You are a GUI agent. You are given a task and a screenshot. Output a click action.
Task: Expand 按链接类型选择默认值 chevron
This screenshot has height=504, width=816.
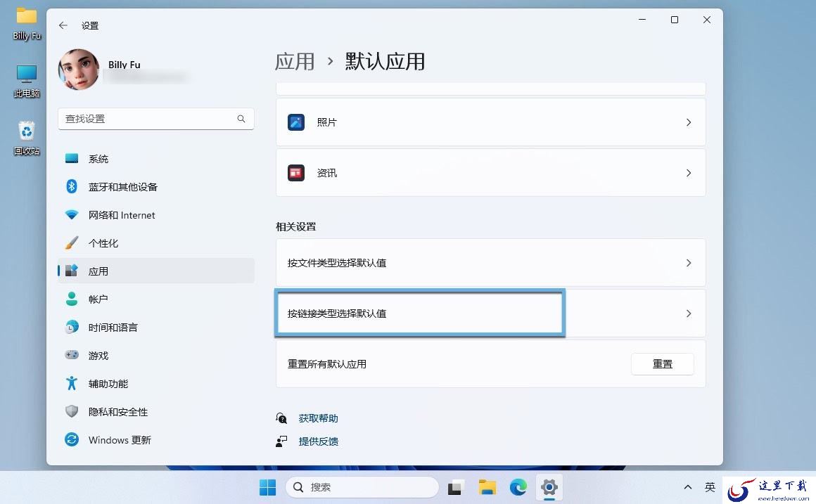click(689, 313)
